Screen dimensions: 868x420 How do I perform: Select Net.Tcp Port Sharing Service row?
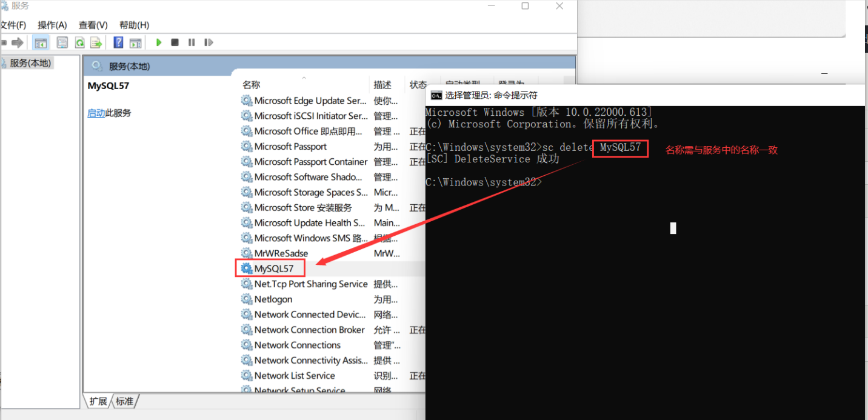pyautogui.click(x=333, y=284)
